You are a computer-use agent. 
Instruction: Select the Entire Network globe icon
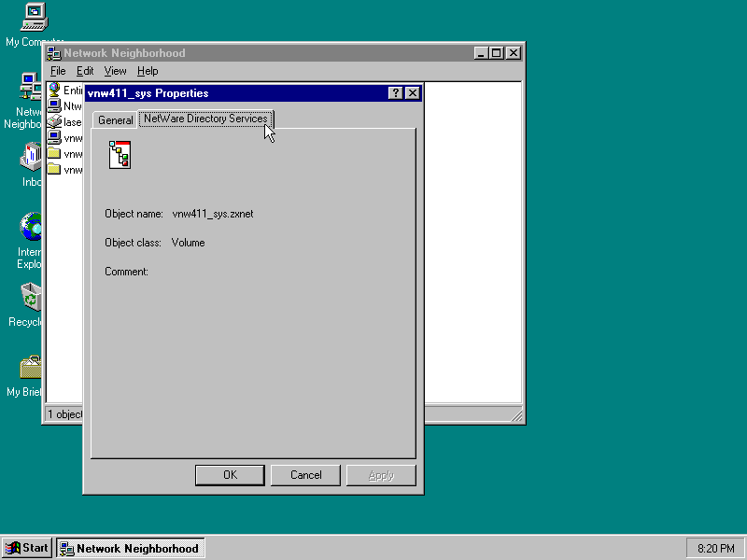point(54,90)
